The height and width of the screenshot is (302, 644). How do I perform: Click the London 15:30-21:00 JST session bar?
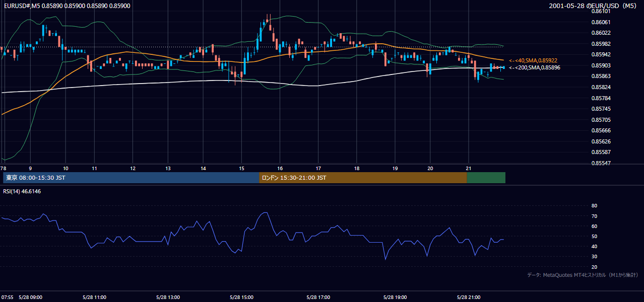click(363, 178)
